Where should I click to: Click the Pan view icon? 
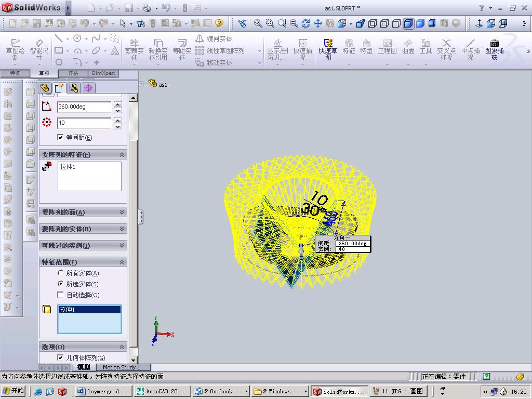(x=318, y=23)
